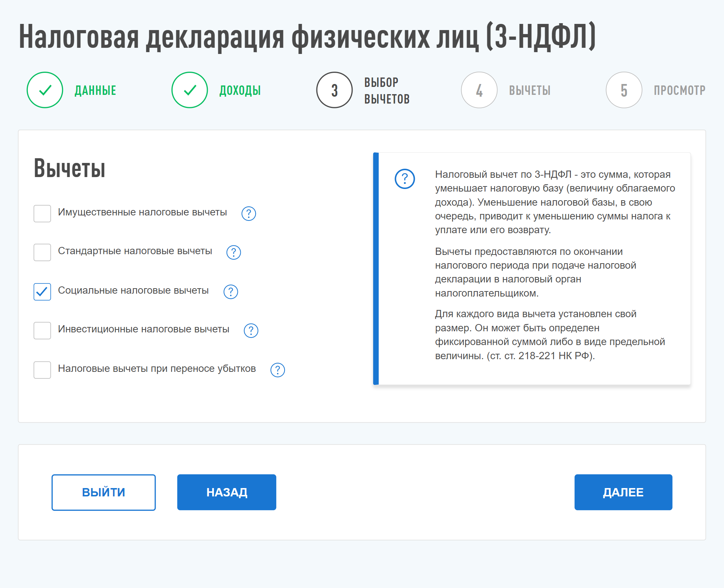The image size is (724, 588).
Task: Select the Вычеты step label
Action: pos(530,91)
